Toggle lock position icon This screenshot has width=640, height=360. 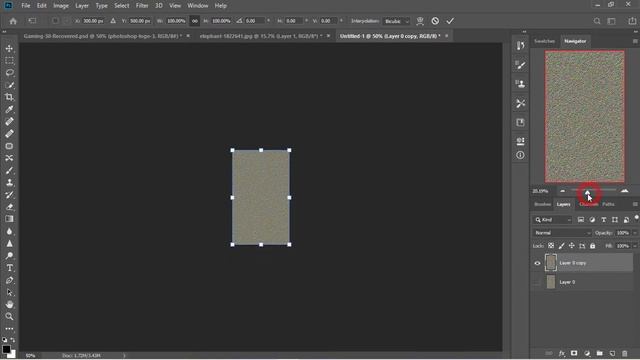point(572,246)
